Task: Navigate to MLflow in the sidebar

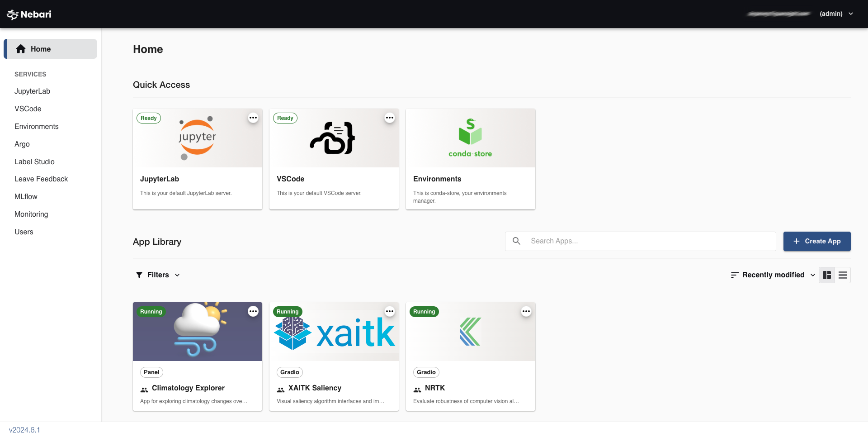Action: point(26,196)
